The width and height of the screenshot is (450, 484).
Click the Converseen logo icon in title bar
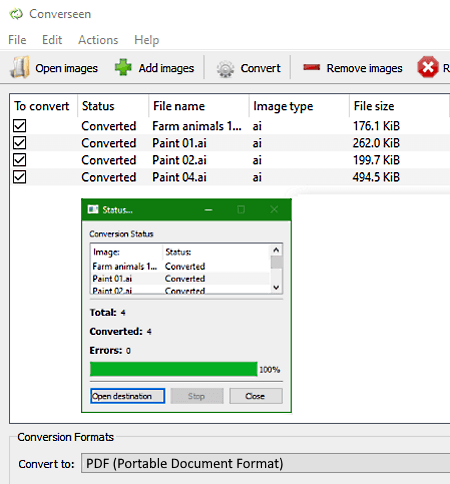(x=16, y=14)
